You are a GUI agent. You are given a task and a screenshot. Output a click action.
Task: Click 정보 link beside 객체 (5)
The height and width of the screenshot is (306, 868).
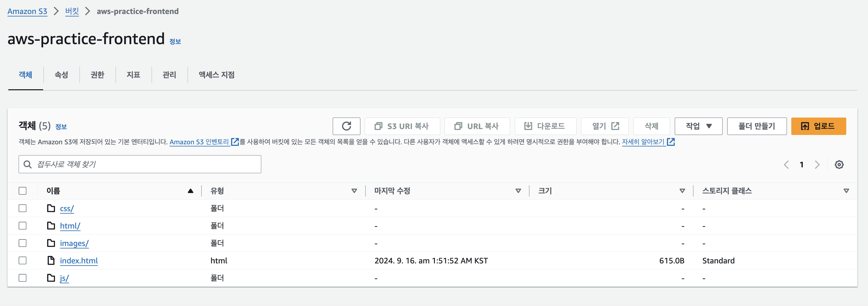[x=61, y=127]
